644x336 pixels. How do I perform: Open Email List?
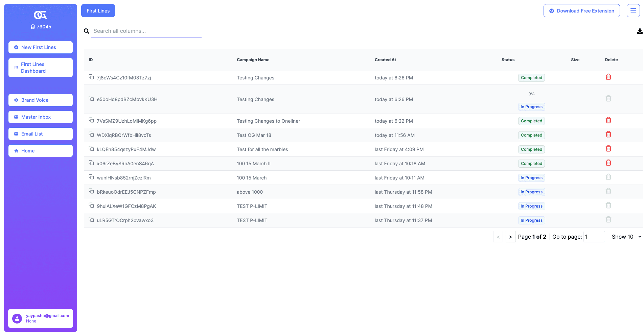point(41,134)
